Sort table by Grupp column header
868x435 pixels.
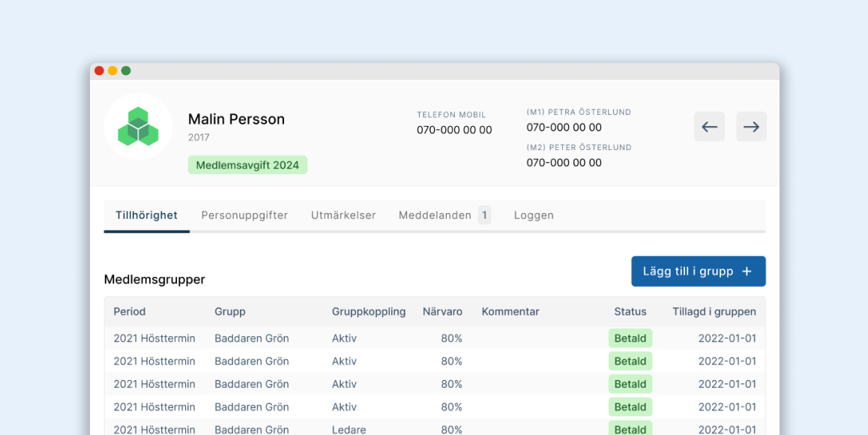click(x=230, y=311)
